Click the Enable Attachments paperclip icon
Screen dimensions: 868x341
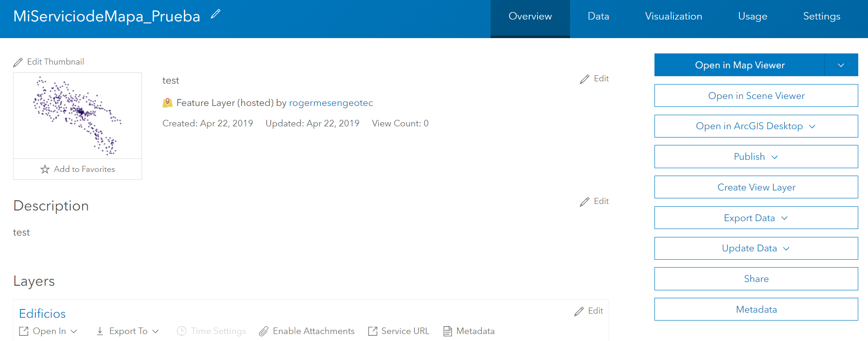pos(264,331)
